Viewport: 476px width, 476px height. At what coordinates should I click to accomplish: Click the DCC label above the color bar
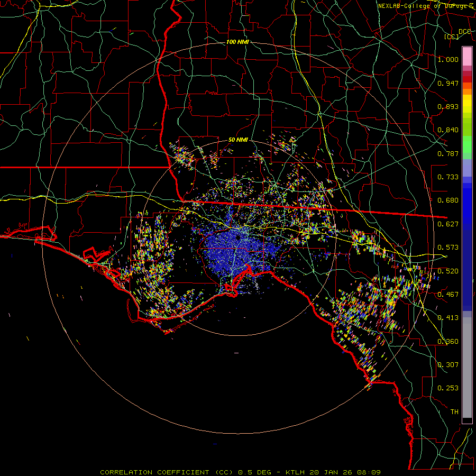(x=464, y=32)
